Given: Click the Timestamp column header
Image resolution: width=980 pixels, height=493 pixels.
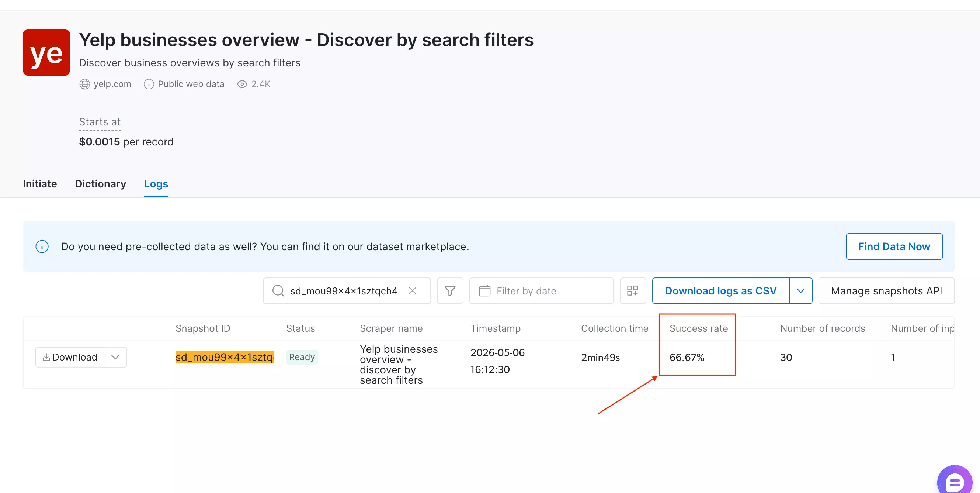Looking at the screenshot, I should tap(495, 328).
